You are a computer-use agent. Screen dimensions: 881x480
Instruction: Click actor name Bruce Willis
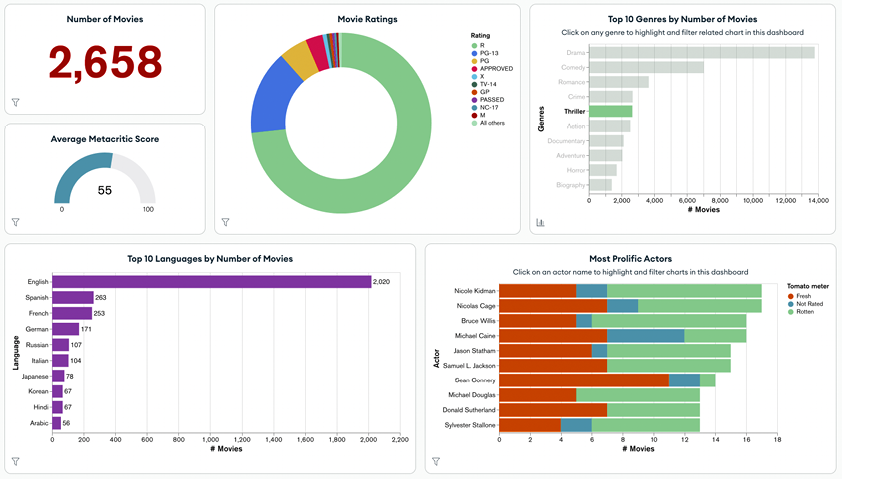coord(478,321)
